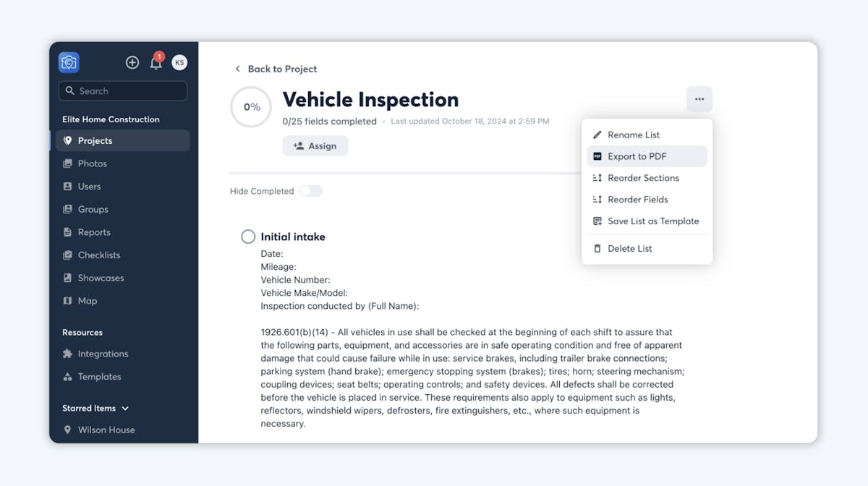The width and height of the screenshot is (868, 486).
Task: Click the Back to Project chevron
Action: [x=237, y=69]
